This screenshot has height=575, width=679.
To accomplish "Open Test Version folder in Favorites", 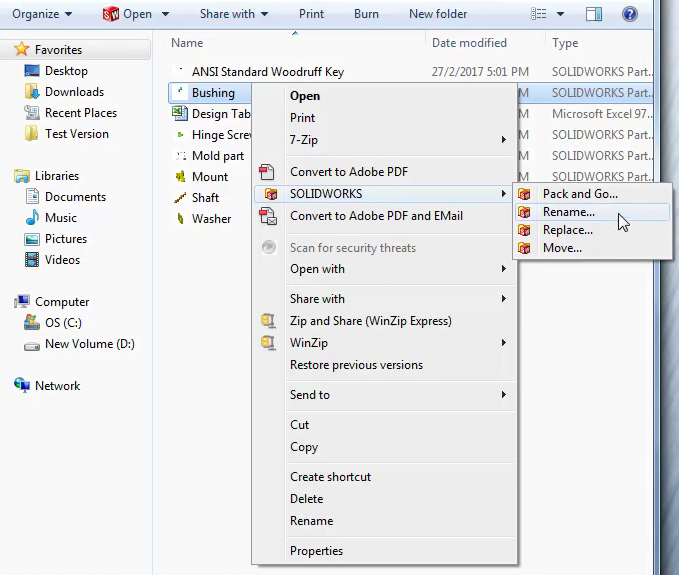I will [77, 134].
